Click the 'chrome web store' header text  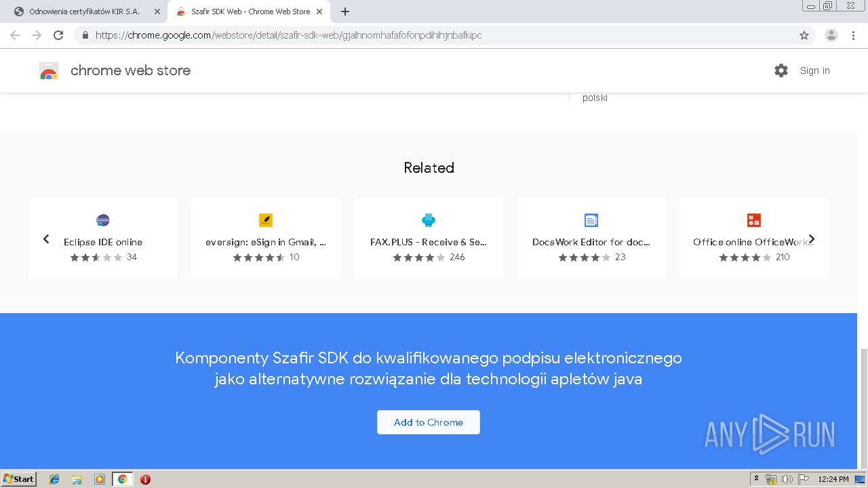[130, 70]
